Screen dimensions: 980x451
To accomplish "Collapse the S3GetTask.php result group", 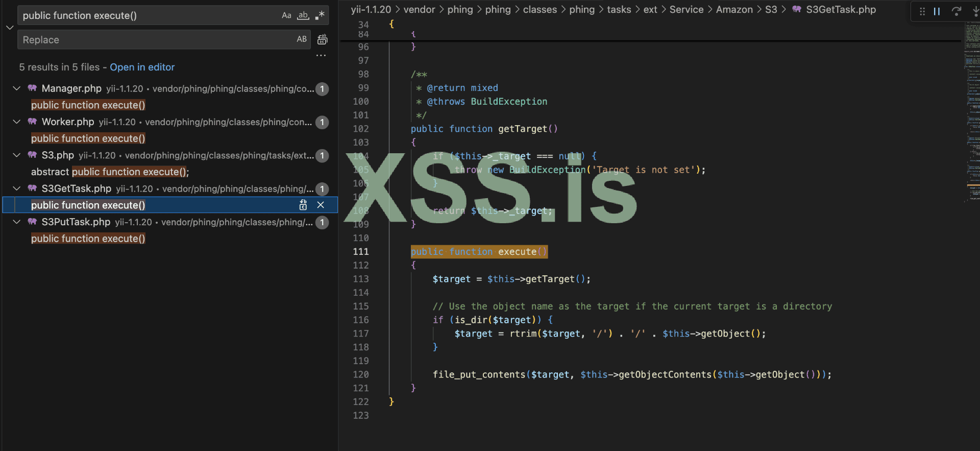I will [17, 188].
